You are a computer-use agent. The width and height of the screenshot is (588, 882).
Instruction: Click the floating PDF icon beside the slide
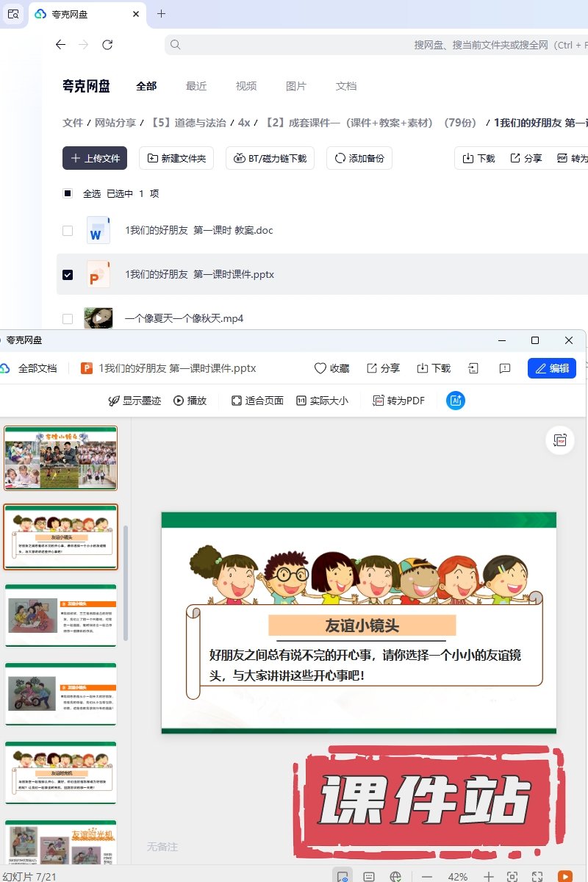[x=560, y=440]
